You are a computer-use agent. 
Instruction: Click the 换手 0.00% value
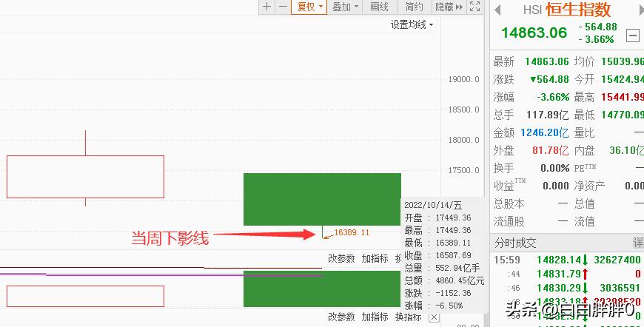tap(555, 168)
